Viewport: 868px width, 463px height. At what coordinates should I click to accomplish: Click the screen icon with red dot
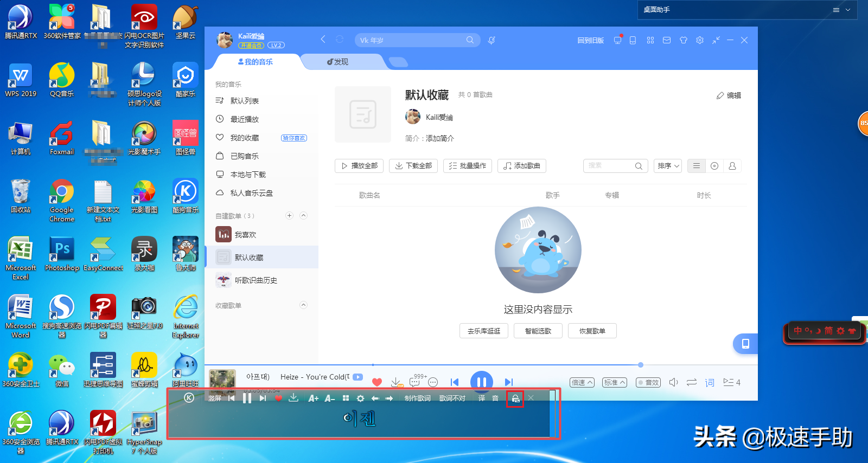[x=617, y=40]
